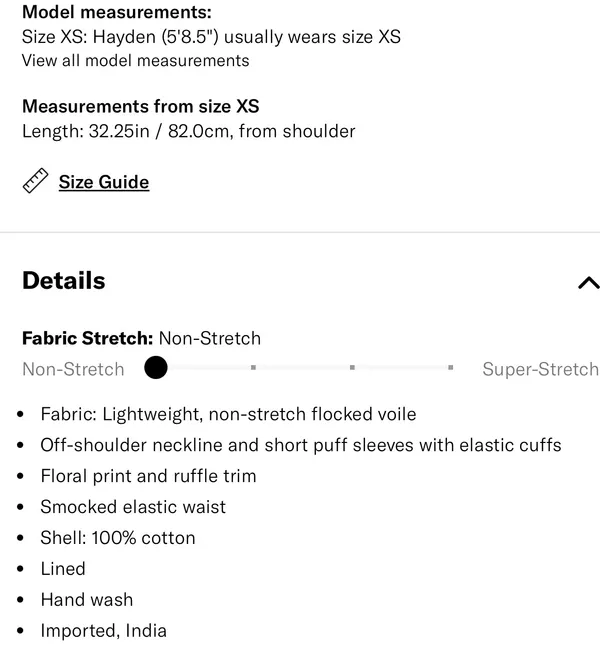Screen dimensions: 600x657
Task: Click the Details section heading
Action: coord(64,281)
